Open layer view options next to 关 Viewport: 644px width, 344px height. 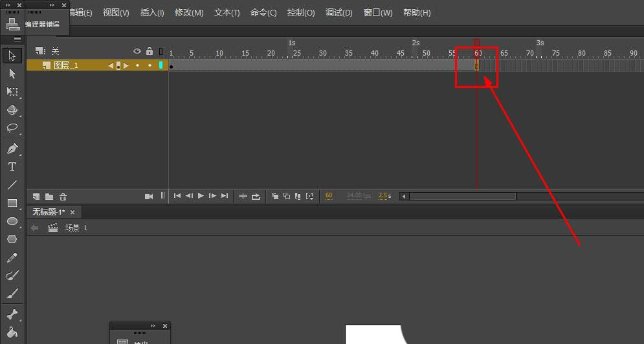pos(40,51)
